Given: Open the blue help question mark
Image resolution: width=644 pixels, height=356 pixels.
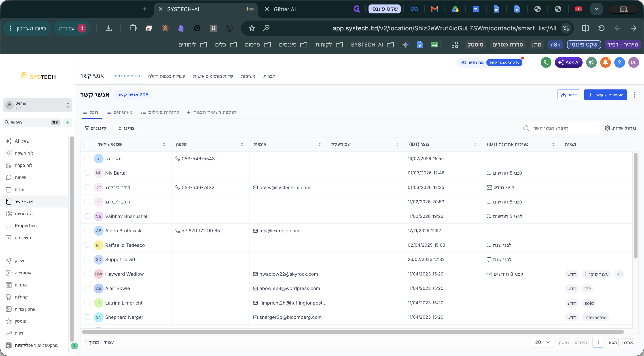Looking at the screenshot, I should point(619,62).
